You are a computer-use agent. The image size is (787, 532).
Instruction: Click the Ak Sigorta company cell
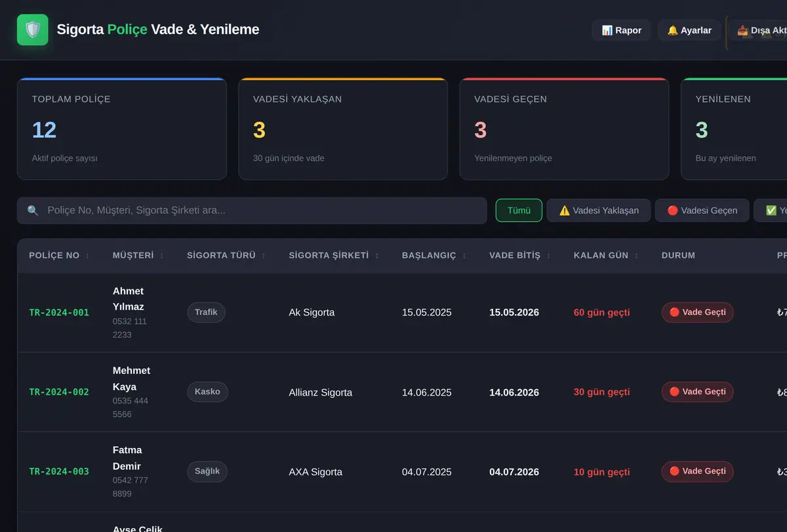pyautogui.click(x=312, y=313)
